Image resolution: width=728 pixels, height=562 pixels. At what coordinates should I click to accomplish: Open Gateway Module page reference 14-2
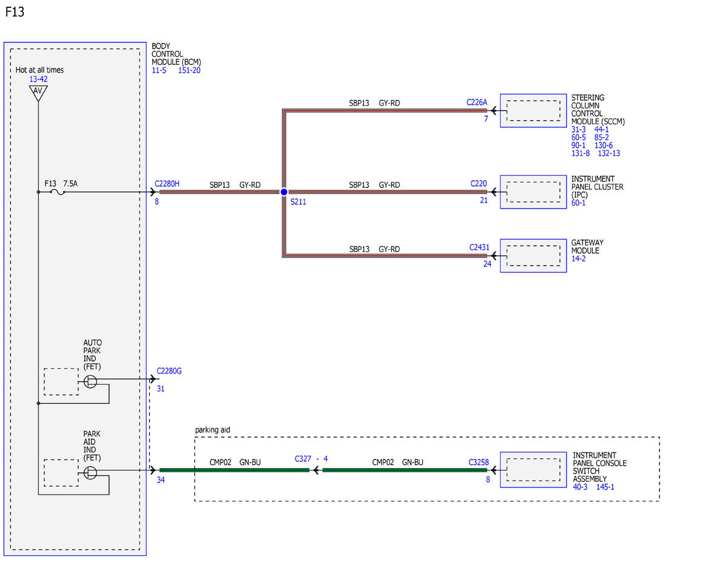point(578,259)
